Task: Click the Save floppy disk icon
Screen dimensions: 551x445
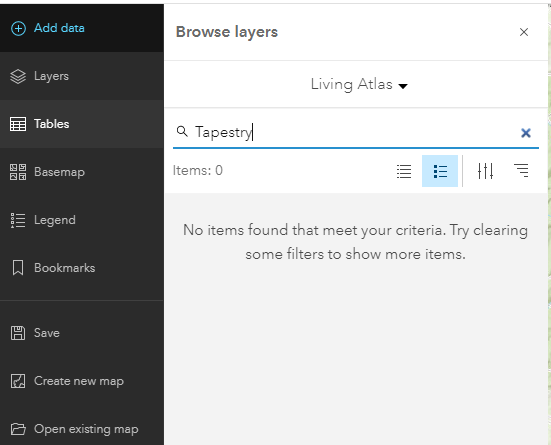Action: tap(18, 333)
